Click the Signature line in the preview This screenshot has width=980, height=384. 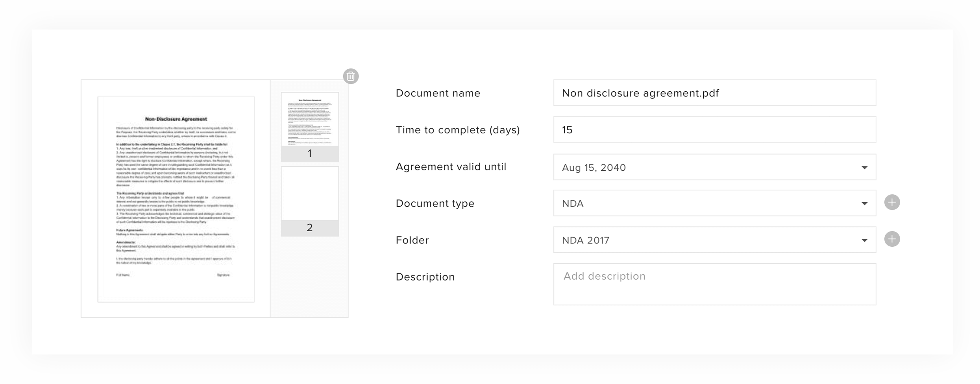(x=223, y=275)
